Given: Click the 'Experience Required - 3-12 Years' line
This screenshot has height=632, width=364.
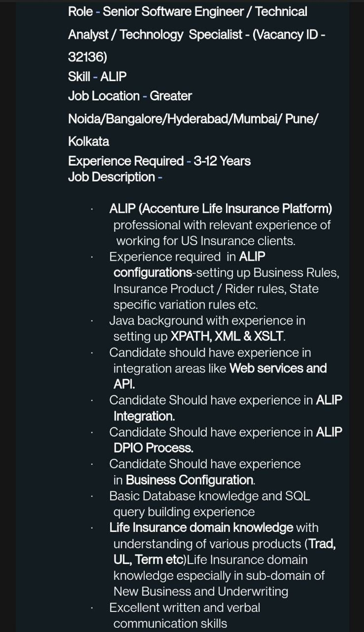Looking at the screenshot, I should pyautogui.click(x=159, y=161).
